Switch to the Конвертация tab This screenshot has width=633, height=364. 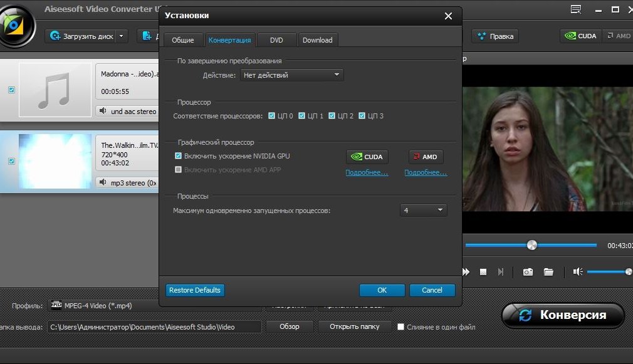pos(230,40)
